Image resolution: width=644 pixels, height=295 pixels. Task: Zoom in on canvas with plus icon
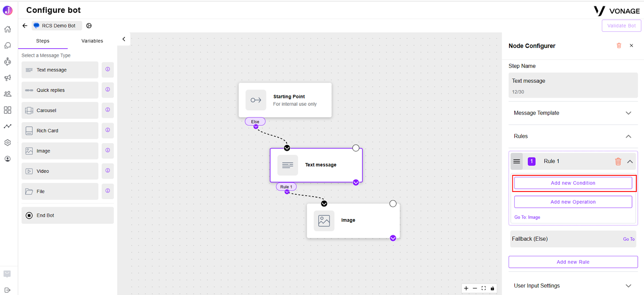pyautogui.click(x=466, y=288)
